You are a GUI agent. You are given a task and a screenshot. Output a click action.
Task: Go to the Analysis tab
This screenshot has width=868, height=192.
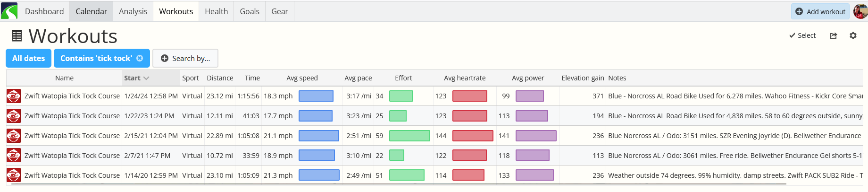[x=133, y=11]
